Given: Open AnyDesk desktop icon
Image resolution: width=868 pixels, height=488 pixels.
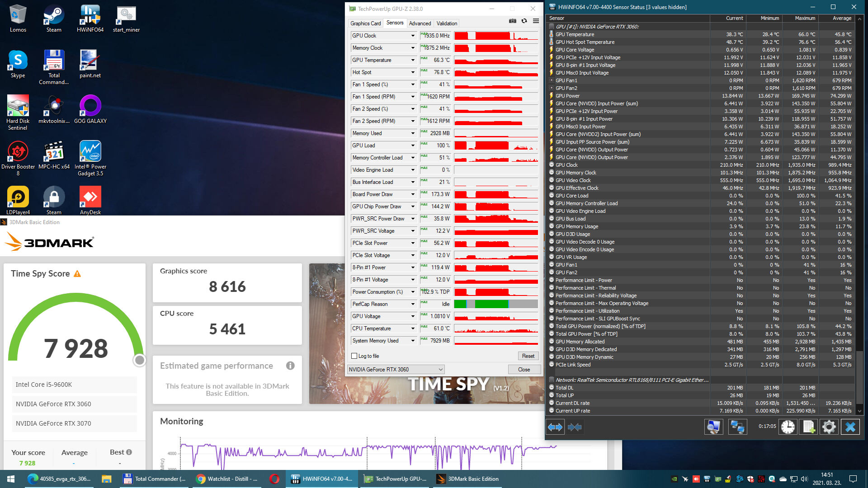Looking at the screenshot, I should pyautogui.click(x=90, y=201).
